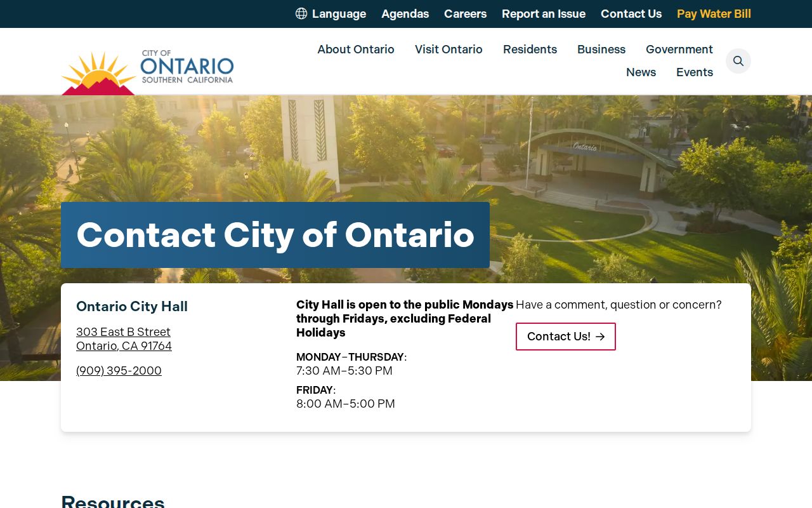Open Contact Us in top bar
812x508 pixels.
click(x=631, y=14)
